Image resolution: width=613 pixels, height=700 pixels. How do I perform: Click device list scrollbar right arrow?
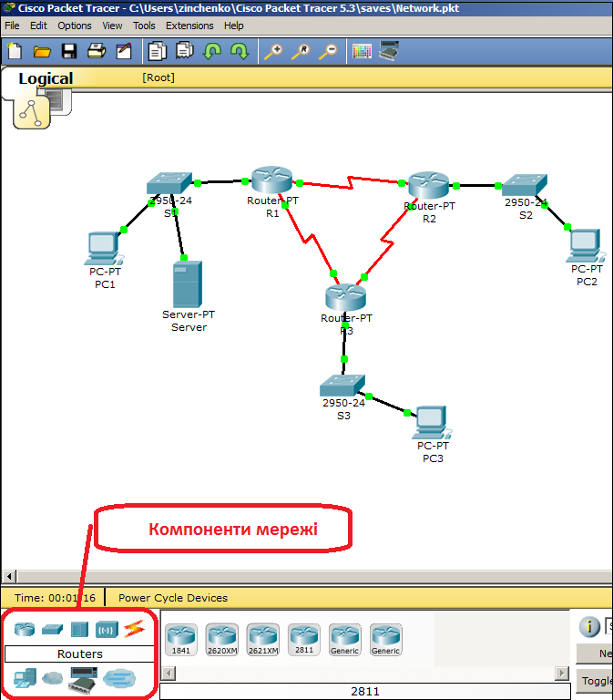pos(562,673)
